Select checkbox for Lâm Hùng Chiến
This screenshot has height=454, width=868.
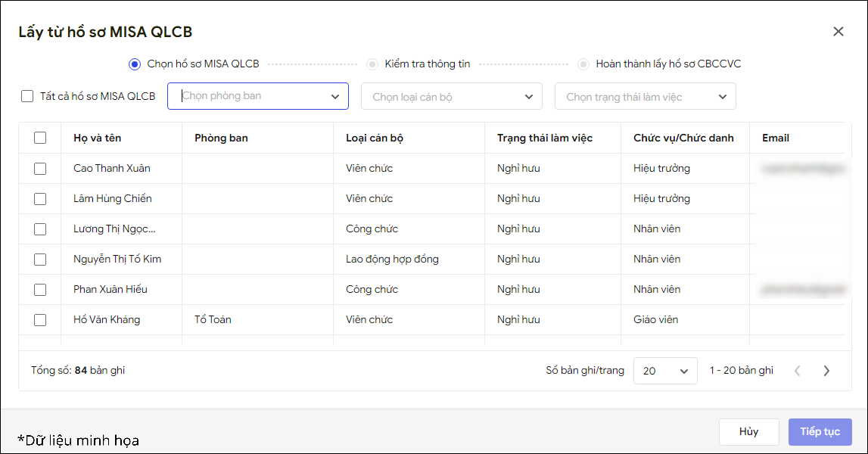40,199
